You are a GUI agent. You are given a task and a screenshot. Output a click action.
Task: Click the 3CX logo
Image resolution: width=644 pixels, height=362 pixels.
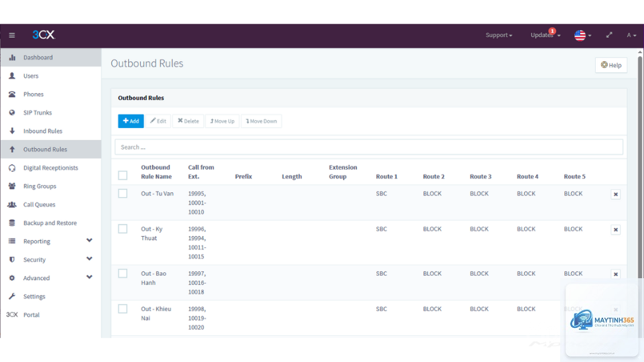point(44,35)
